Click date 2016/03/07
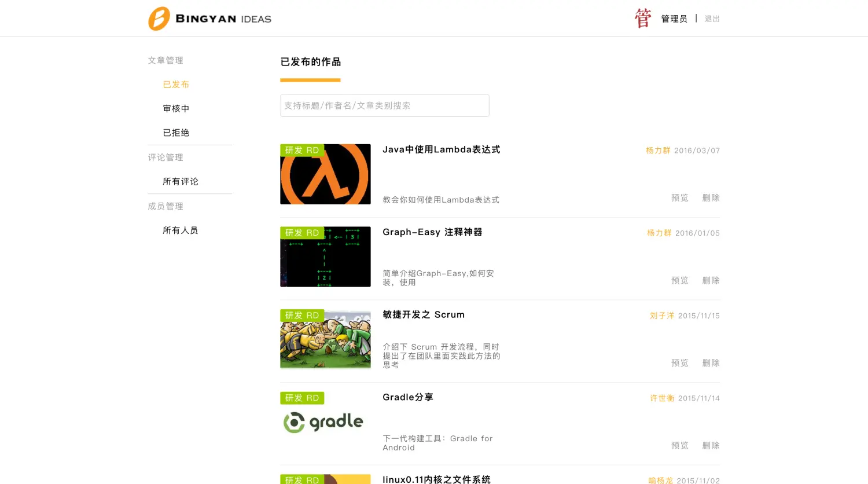The width and height of the screenshot is (868, 484). 697,151
